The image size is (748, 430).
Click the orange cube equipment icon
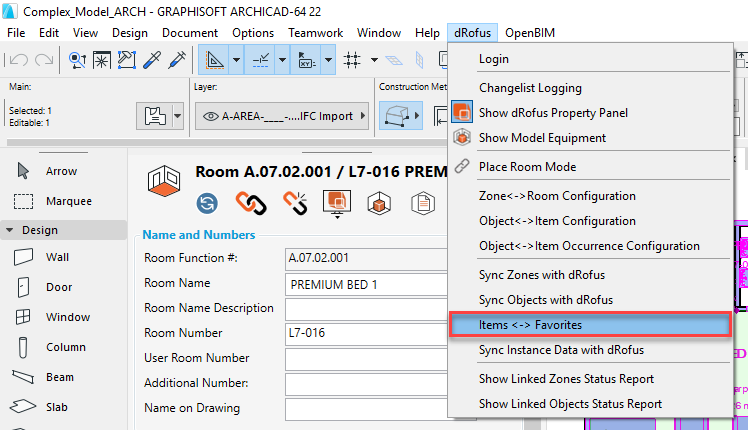click(380, 203)
